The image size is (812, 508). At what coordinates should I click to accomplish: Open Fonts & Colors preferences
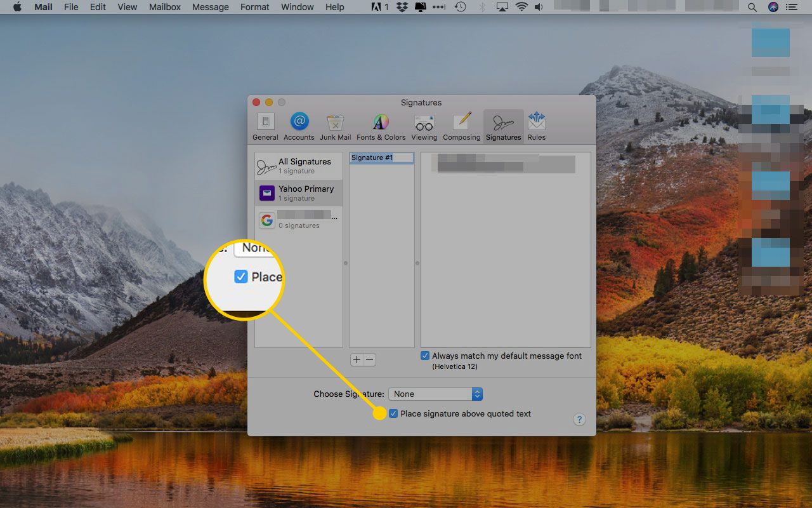(x=381, y=126)
